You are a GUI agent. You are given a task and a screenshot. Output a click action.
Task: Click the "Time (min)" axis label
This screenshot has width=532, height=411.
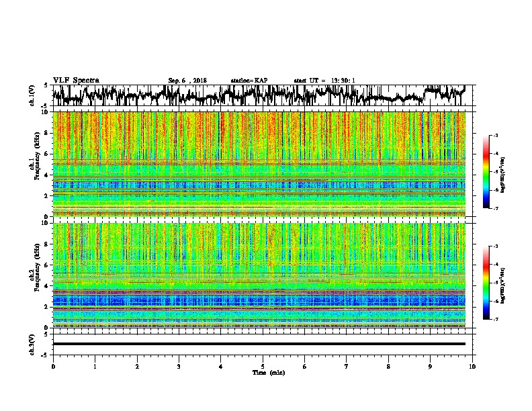[269, 373]
